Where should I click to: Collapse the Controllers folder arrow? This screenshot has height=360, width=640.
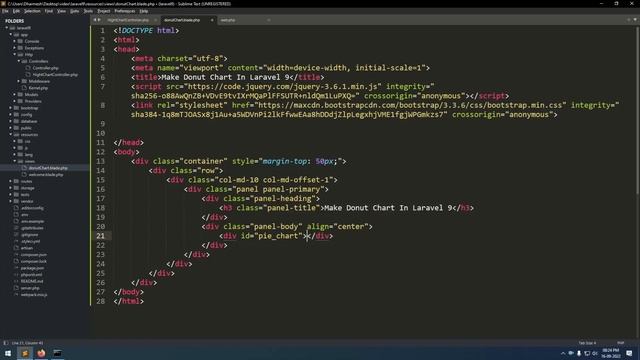coord(19,61)
